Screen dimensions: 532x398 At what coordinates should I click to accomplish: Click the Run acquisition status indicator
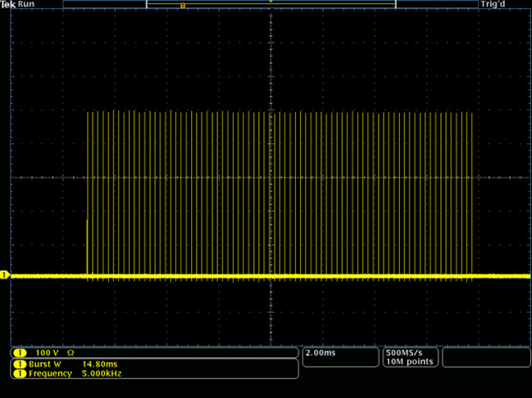pos(25,4)
